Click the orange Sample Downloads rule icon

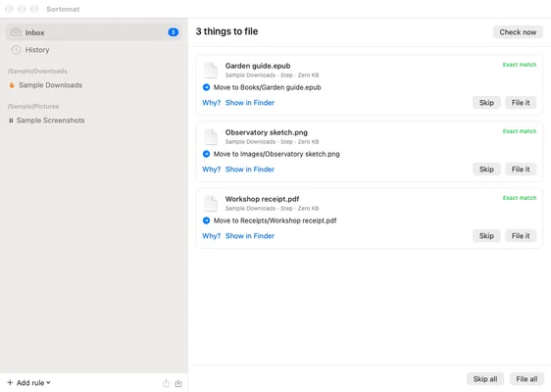coord(12,85)
